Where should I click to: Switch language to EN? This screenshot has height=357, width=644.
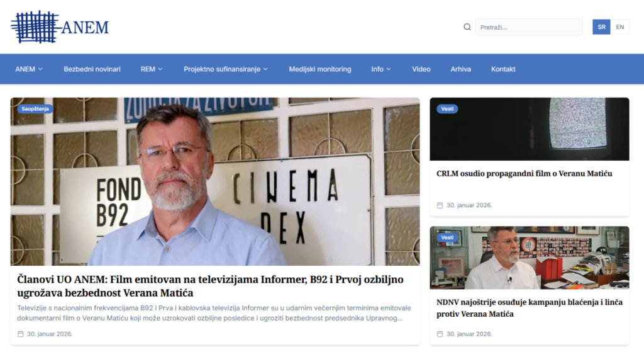tap(620, 27)
